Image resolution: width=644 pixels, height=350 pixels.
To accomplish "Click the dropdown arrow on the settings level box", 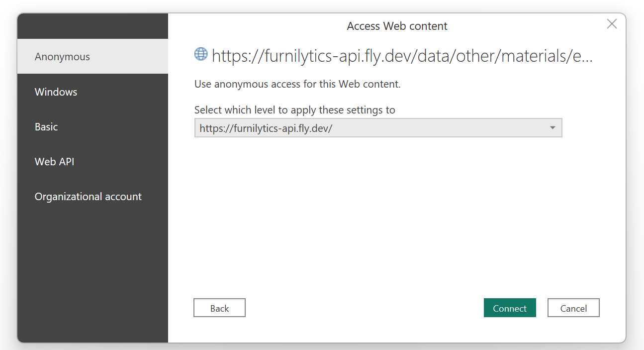I will 552,128.
